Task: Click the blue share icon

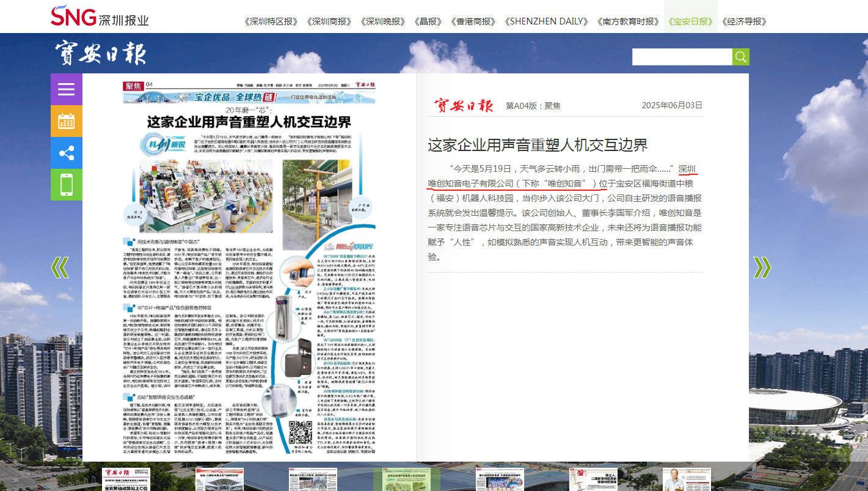Action: (x=66, y=153)
